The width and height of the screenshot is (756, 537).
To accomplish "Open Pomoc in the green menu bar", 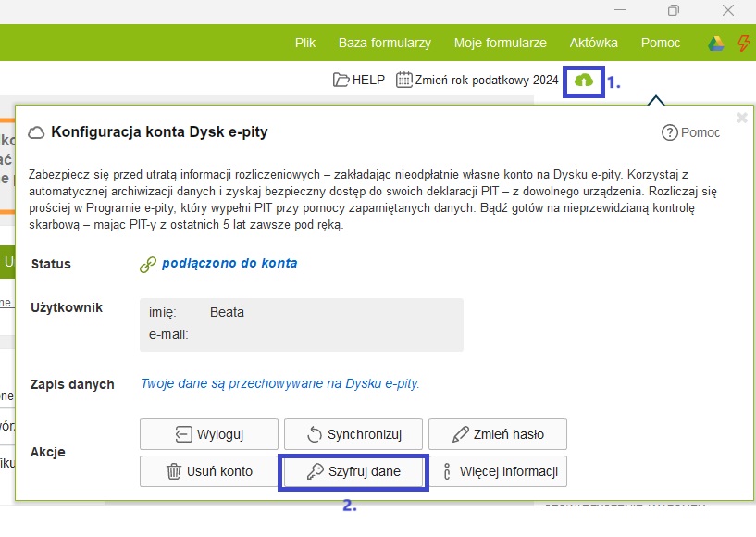I will coord(660,43).
